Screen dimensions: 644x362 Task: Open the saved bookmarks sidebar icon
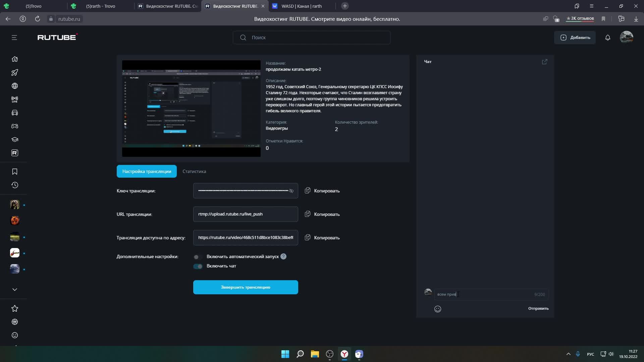pyautogui.click(x=14, y=172)
